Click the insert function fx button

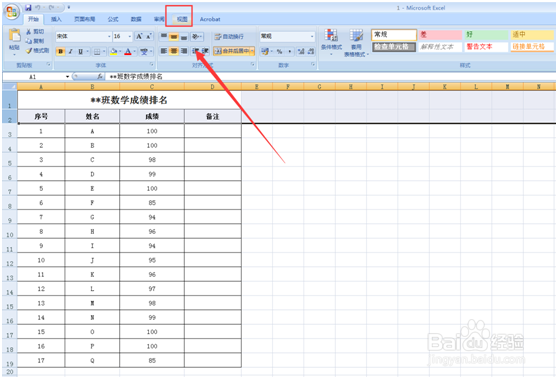pyautogui.click(x=100, y=77)
